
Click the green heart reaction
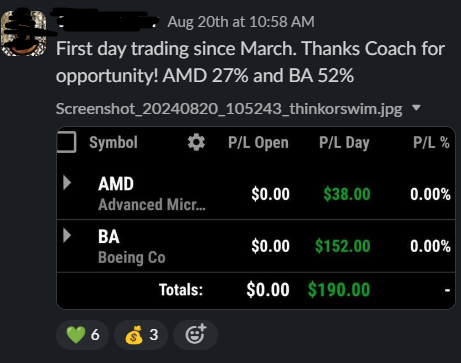[x=83, y=335]
